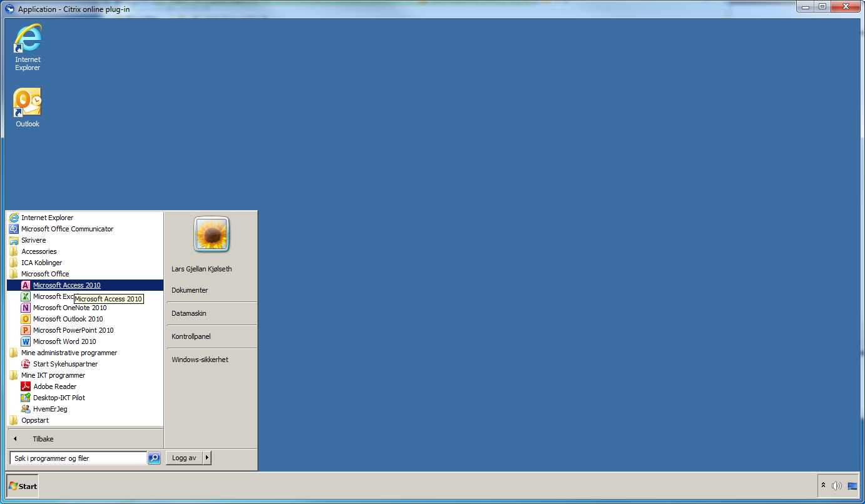Click the Logg av button
Viewport: 865px width, 504px height.
pyautogui.click(x=184, y=458)
